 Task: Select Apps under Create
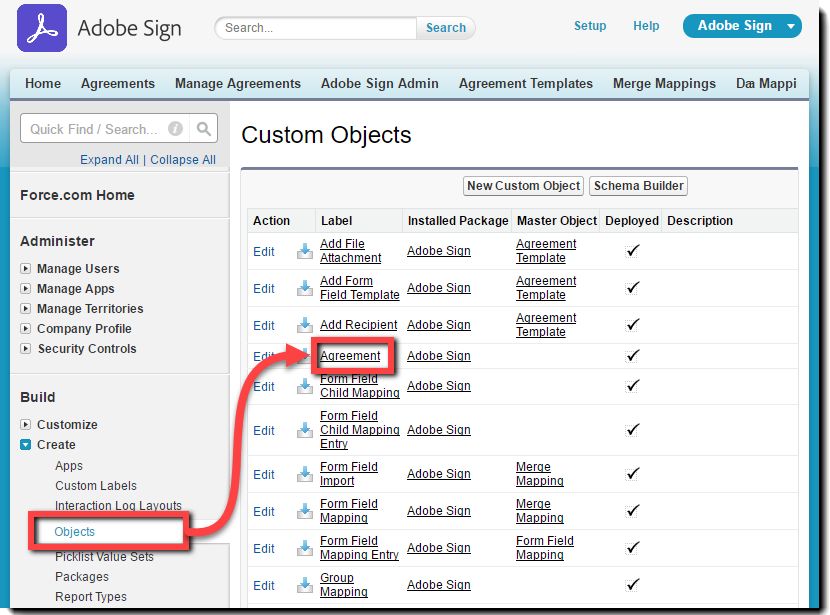coord(69,466)
